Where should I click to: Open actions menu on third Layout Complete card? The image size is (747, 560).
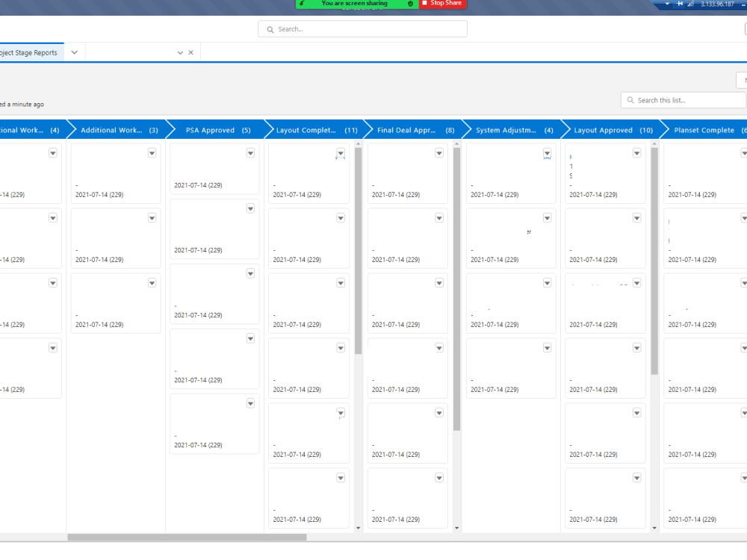point(341,283)
